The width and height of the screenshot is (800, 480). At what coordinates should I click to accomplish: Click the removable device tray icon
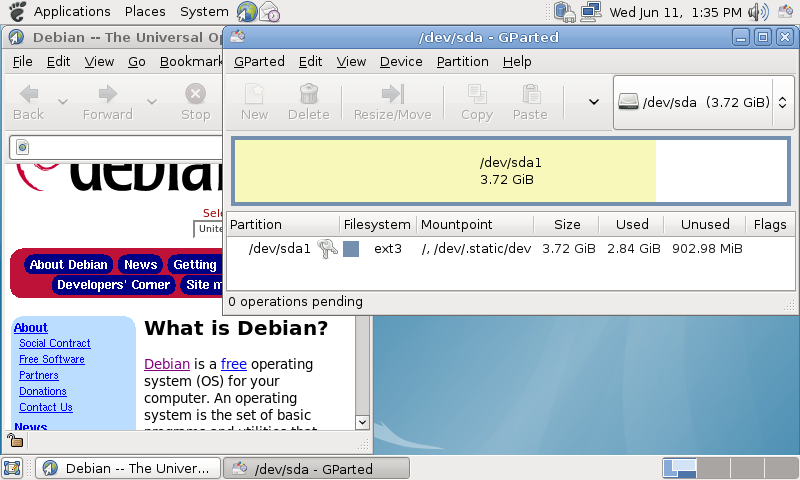coord(565,12)
